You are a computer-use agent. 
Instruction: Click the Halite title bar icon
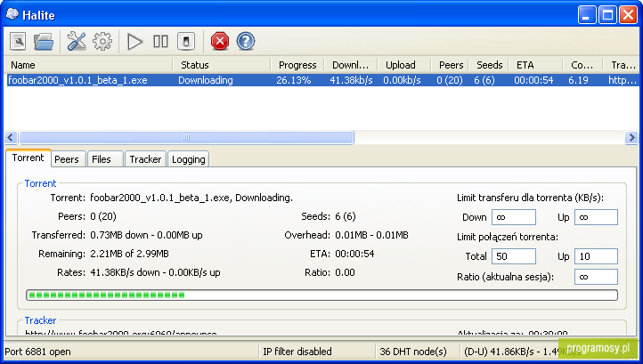pyautogui.click(x=12, y=14)
